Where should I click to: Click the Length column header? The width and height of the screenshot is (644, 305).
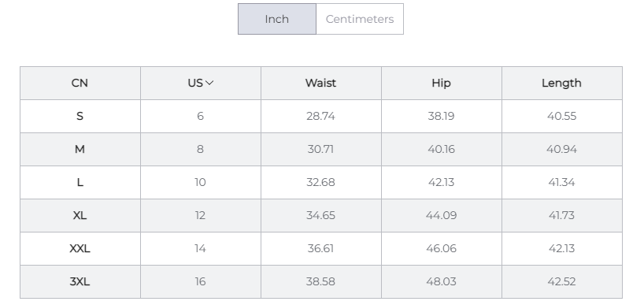[561, 83]
